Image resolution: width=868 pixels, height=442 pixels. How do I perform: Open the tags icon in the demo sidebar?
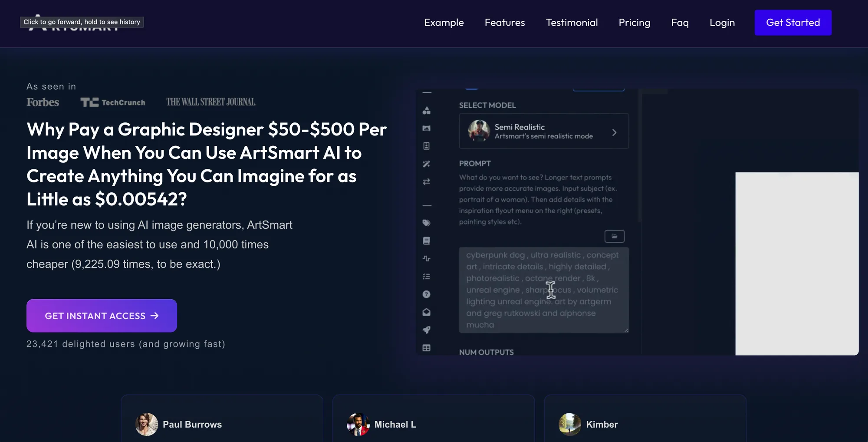(x=427, y=223)
